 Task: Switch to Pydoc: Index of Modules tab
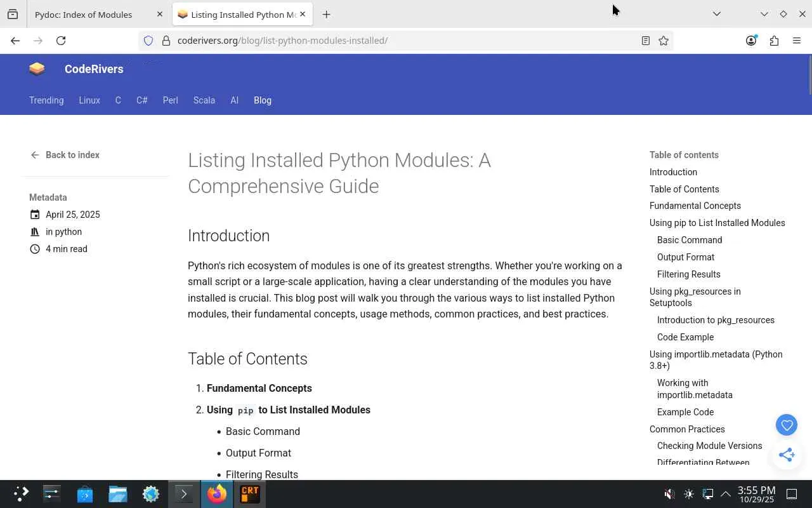pos(89,14)
